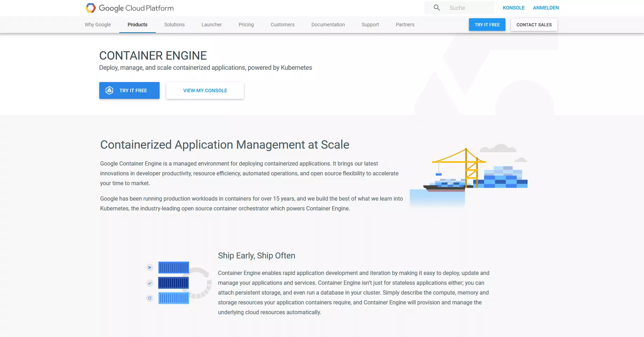The image size is (644, 337).
Task: Select the Products tab
Action: [x=137, y=25]
